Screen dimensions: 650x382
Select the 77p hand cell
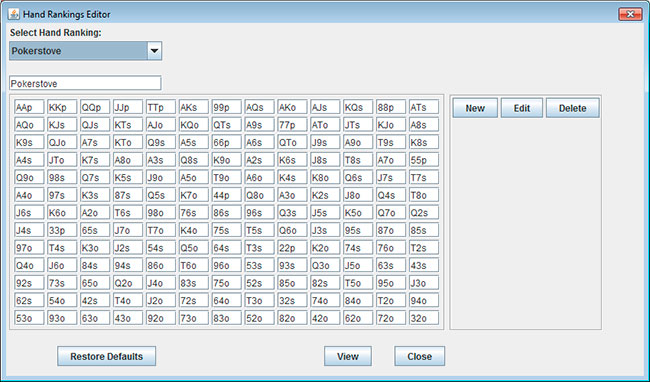point(292,125)
